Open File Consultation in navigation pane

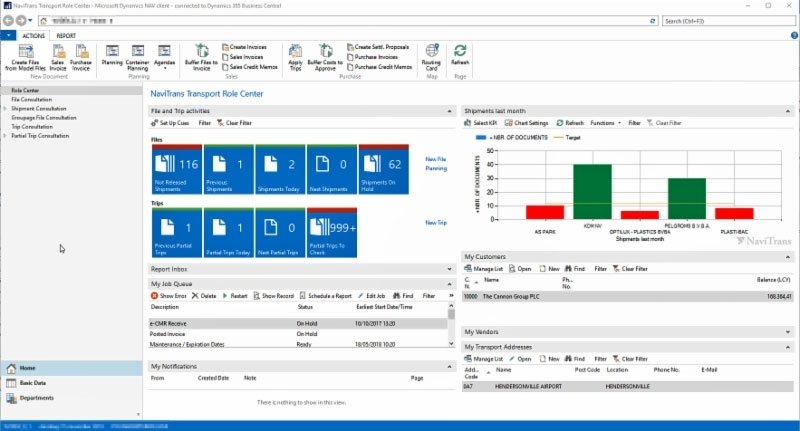pos(32,99)
